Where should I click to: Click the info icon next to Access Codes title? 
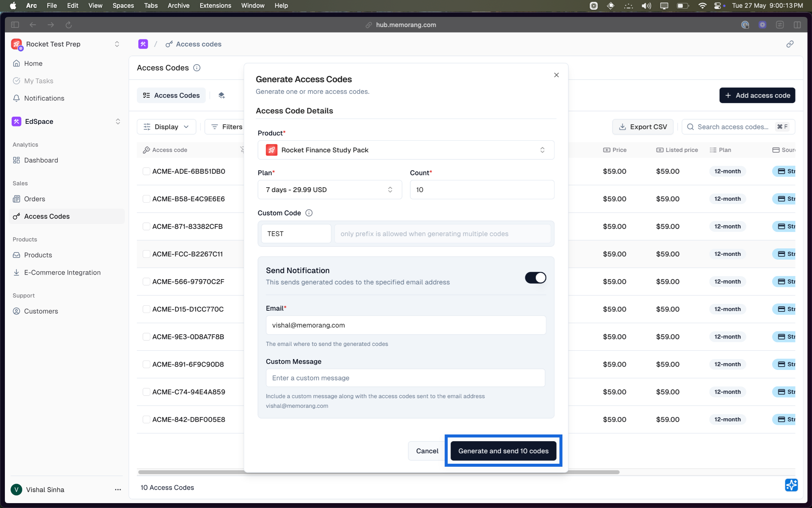[x=197, y=68]
